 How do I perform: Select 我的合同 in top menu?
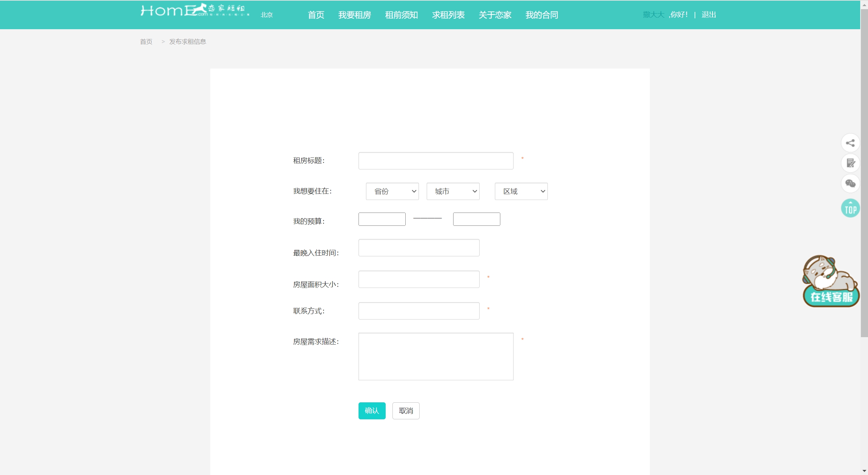[x=541, y=15]
